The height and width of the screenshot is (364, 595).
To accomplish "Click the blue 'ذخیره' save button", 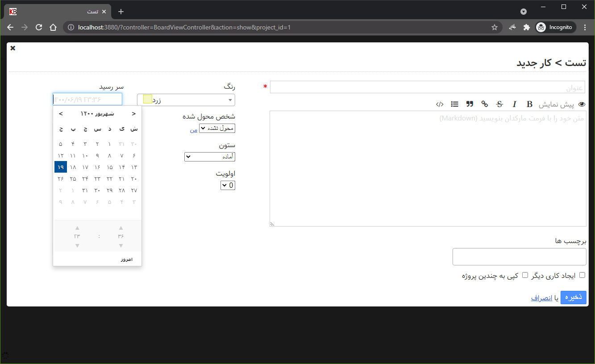I will pos(574,298).
